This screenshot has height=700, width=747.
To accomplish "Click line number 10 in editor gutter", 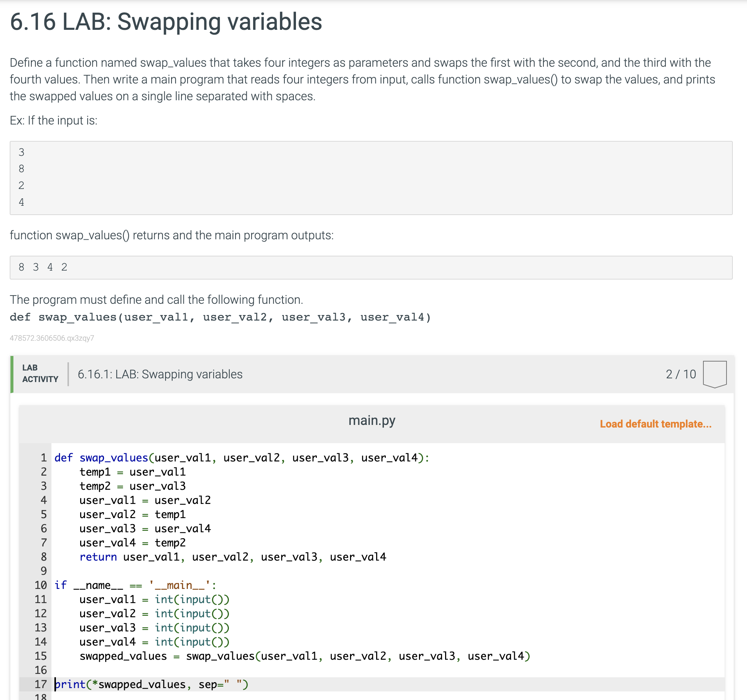I will [x=41, y=585].
